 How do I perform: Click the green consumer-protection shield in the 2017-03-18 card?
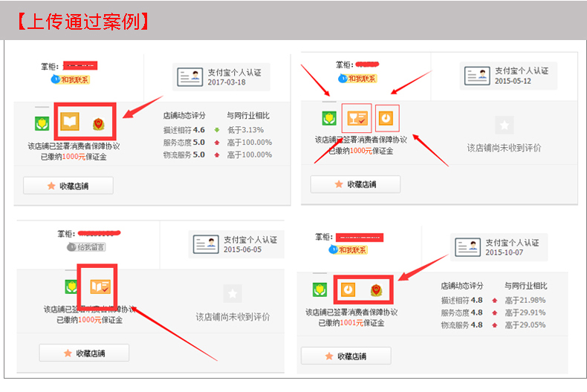[42, 123]
